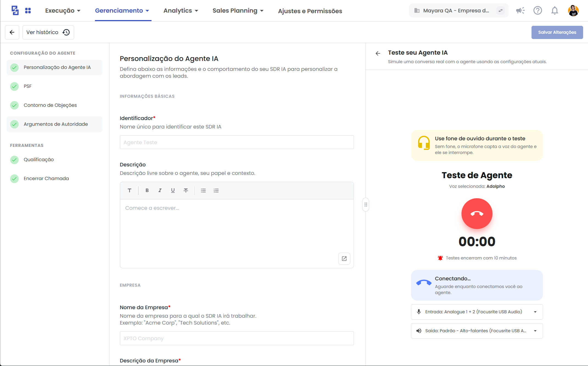The image size is (588, 366).
Task: Expand the Sales Planning menu
Action: coord(238,11)
